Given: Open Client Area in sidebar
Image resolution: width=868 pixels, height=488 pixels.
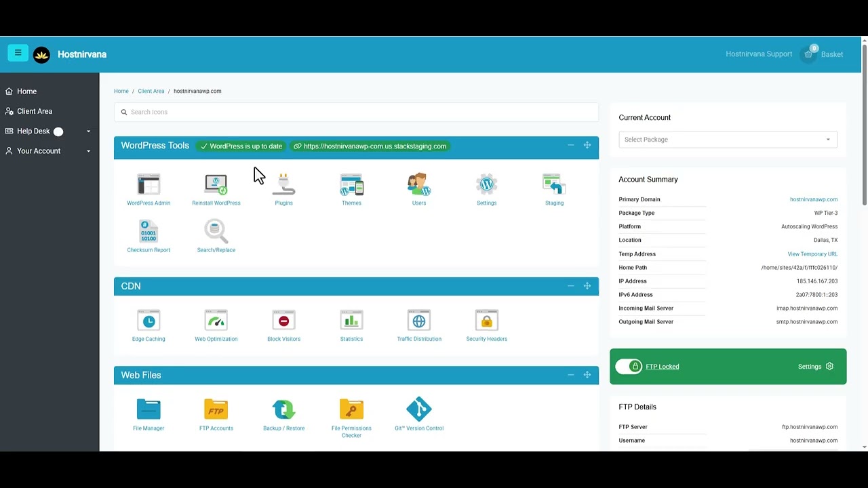Looking at the screenshot, I should coord(34,111).
